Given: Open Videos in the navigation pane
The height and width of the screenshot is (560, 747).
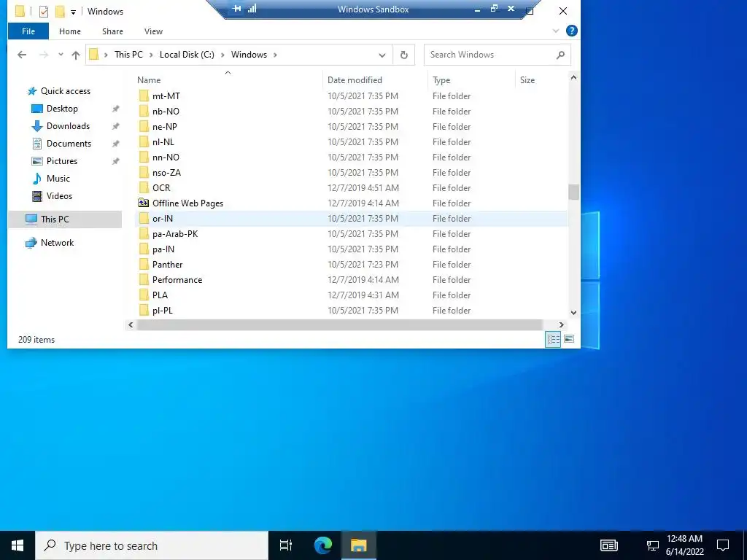Looking at the screenshot, I should [59, 195].
